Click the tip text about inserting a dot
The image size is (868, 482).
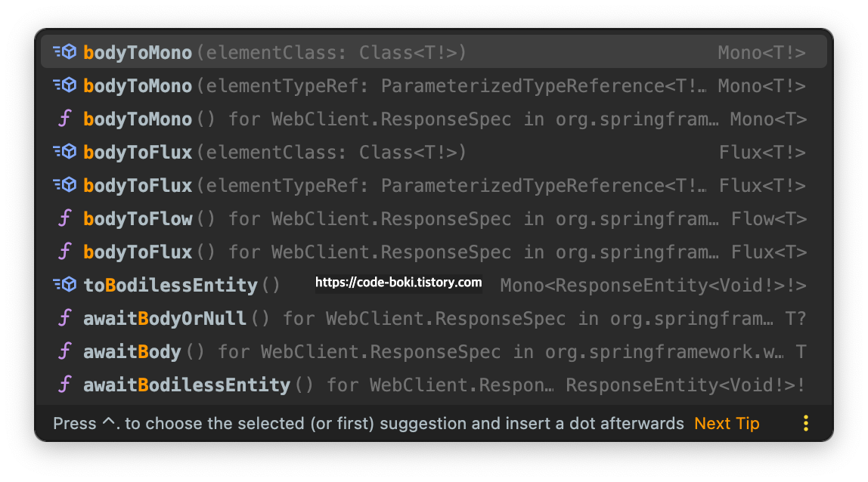tap(368, 423)
